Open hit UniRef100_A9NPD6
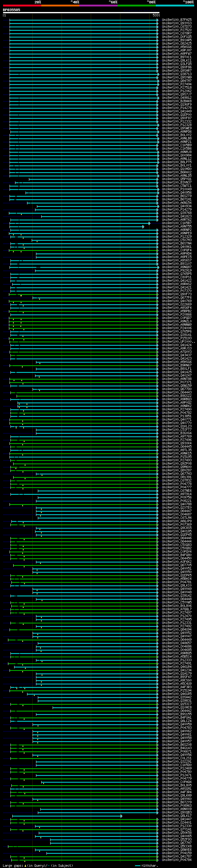 pos(177,132)
